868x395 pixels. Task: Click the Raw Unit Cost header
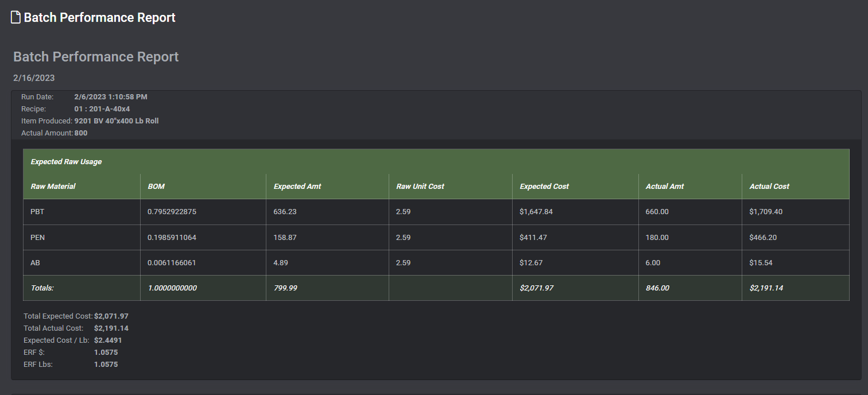(420, 187)
